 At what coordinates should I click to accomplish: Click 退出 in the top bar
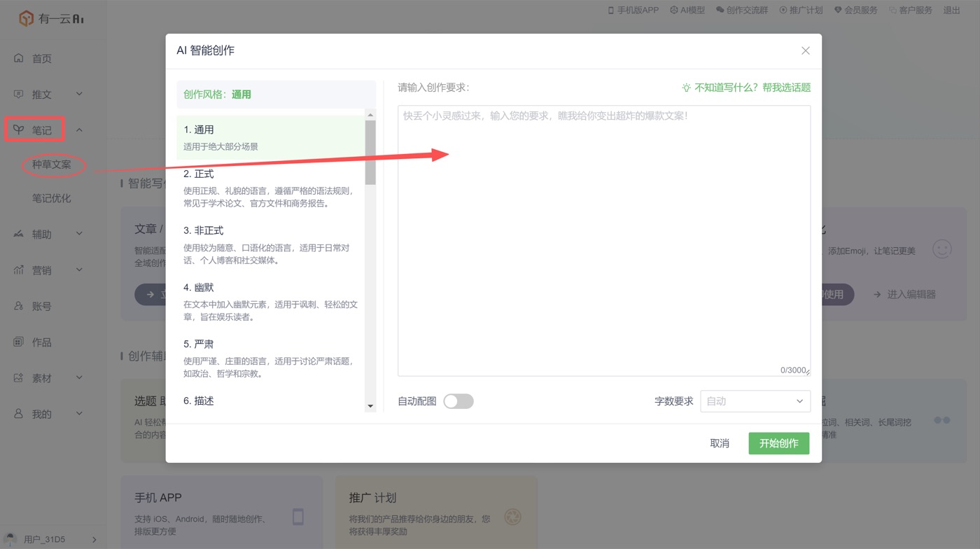click(x=952, y=11)
